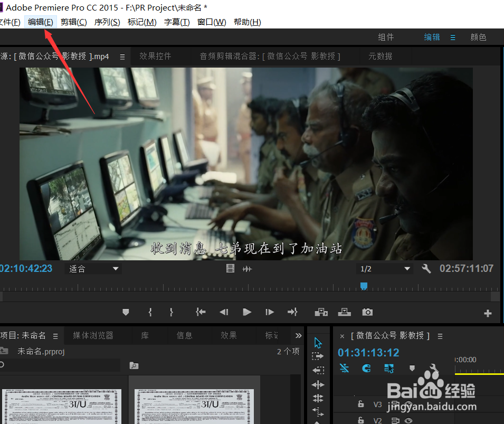Toggle V3 track lock
Image resolution: width=504 pixels, height=424 pixels.
pyautogui.click(x=361, y=404)
